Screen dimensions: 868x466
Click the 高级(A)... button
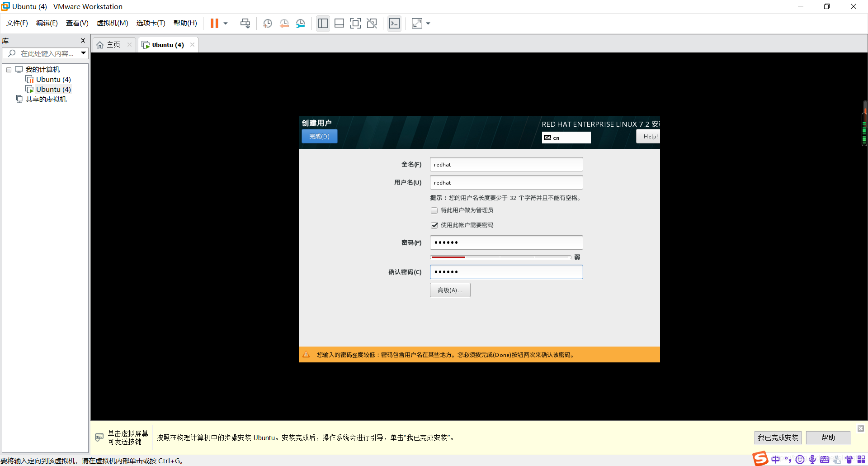pyautogui.click(x=450, y=290)
